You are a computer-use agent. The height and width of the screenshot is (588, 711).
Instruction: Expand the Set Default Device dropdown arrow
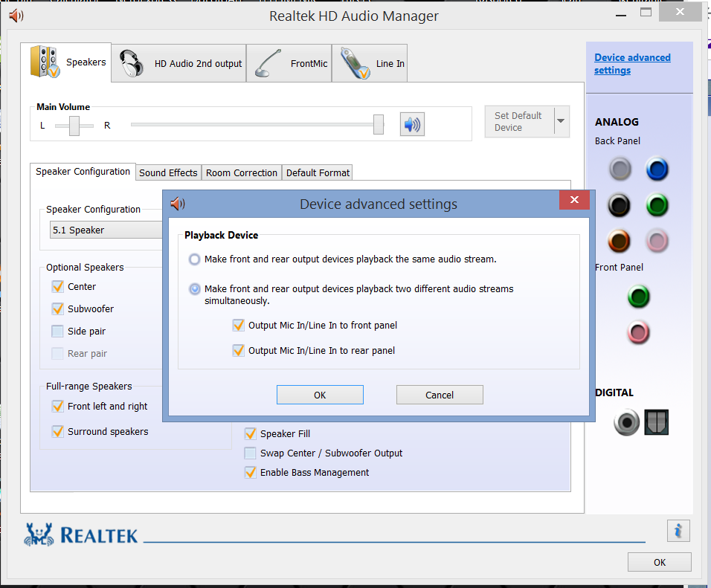coord(562,121)
